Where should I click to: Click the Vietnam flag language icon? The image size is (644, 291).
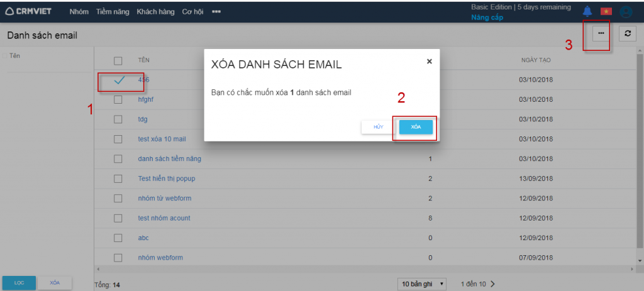point(606,11)
